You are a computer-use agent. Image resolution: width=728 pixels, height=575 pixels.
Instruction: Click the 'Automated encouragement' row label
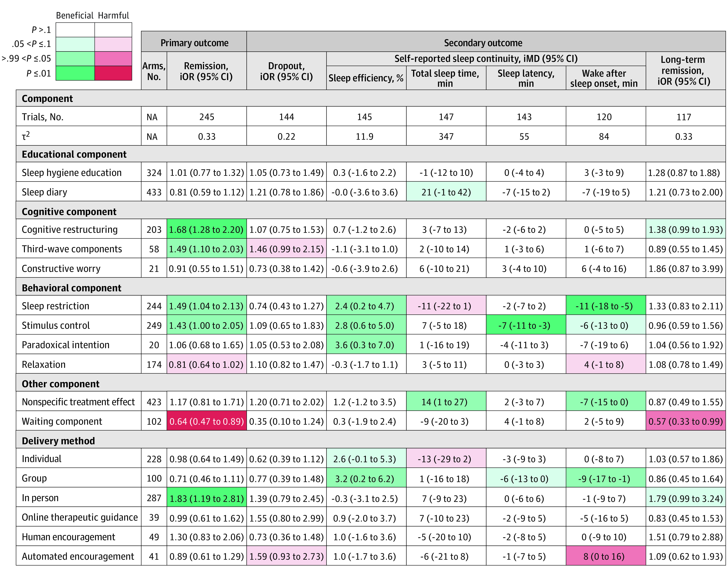tap(78, 556)
